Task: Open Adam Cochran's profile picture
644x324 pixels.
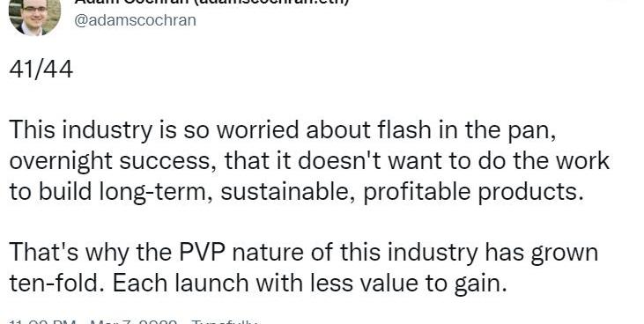Action: [34, 17]
